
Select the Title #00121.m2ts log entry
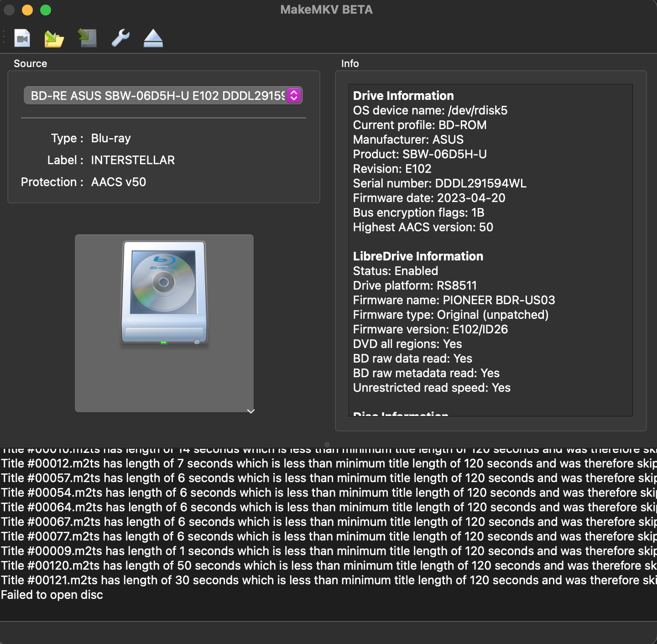(182, 580)
